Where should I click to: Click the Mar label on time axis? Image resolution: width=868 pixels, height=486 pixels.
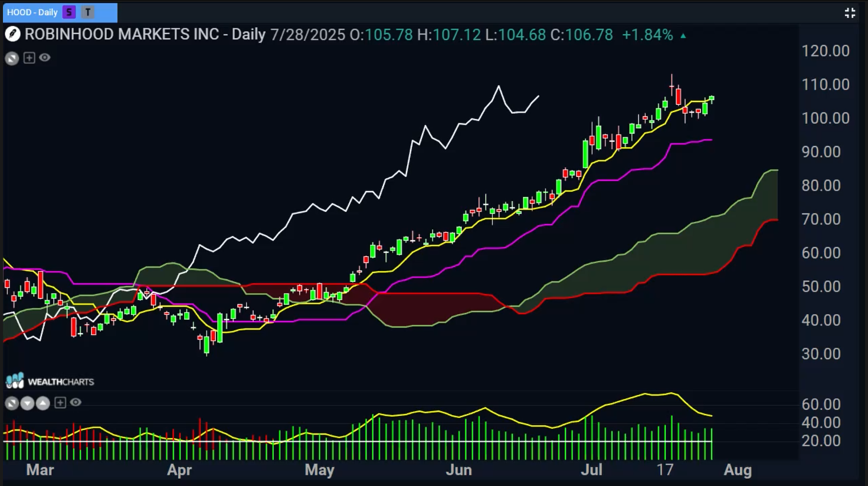tap(40, 469)
